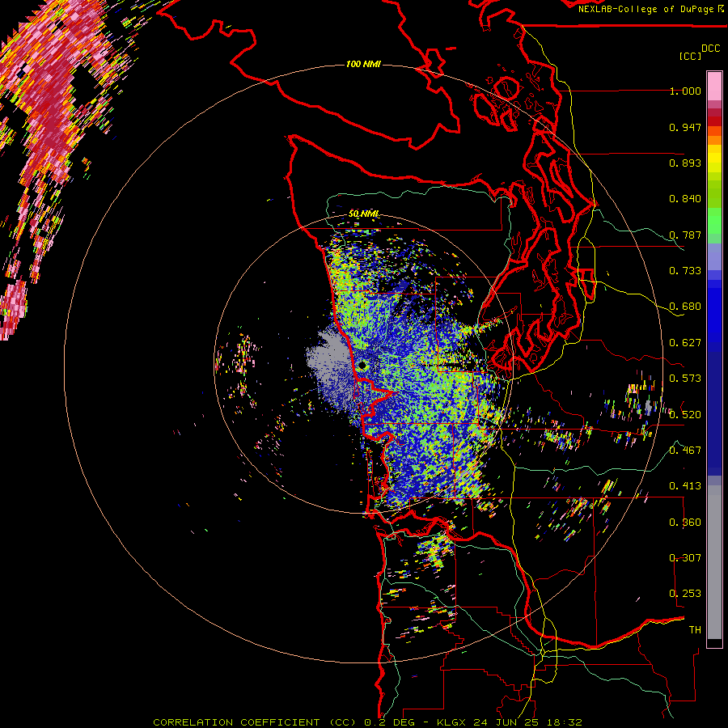This screenshot has height=728, width=728.
Task: Click the 0.520 color scale label
Action: click(x=685, y=414)
